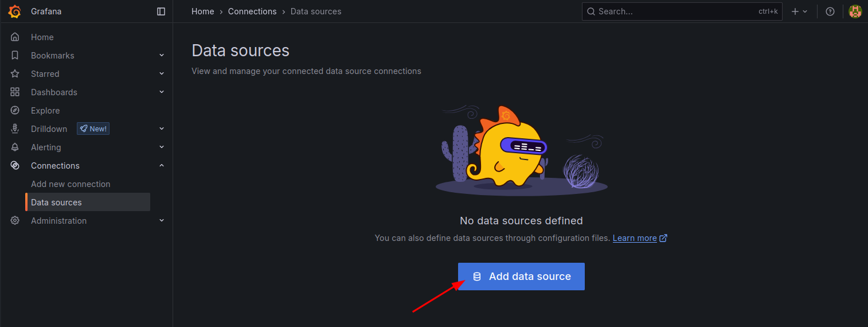Select Add new connection menu item

[71, 184]
